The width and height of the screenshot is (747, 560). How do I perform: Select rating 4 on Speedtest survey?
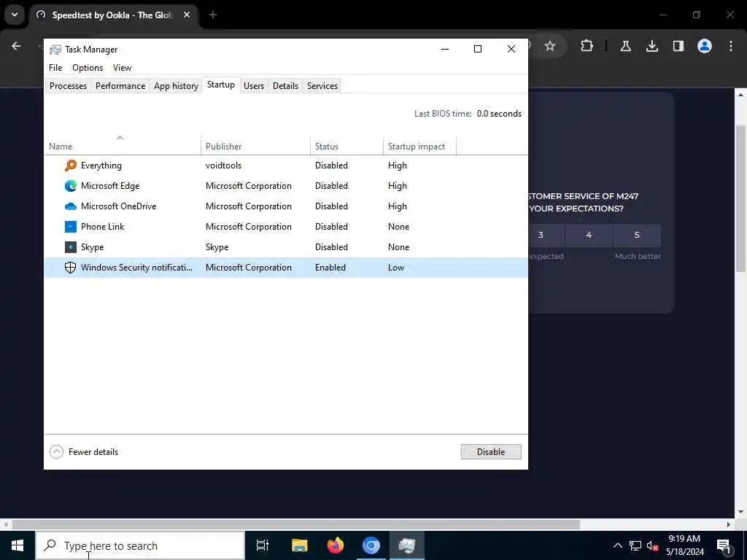(x=589, y=235)
